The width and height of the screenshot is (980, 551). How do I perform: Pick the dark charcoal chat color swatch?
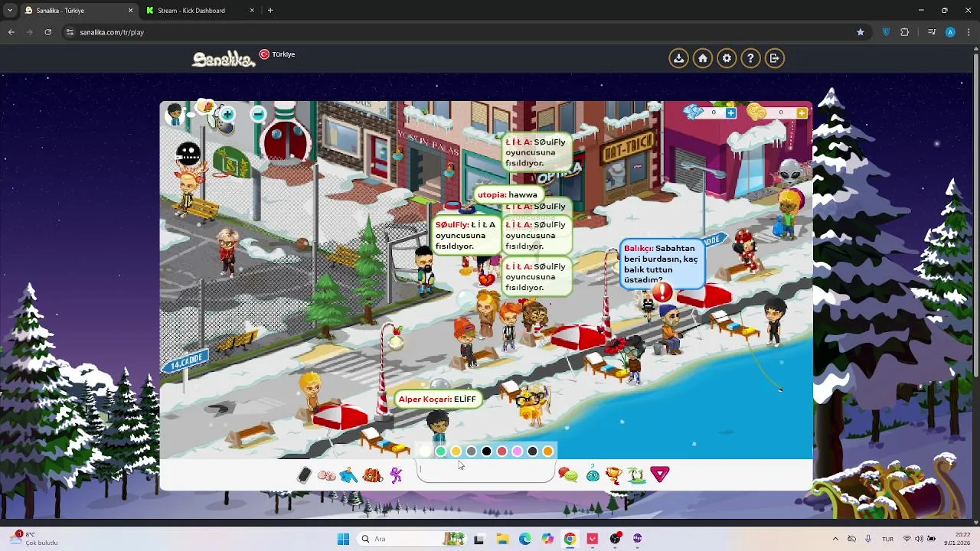tap(532, 452)
